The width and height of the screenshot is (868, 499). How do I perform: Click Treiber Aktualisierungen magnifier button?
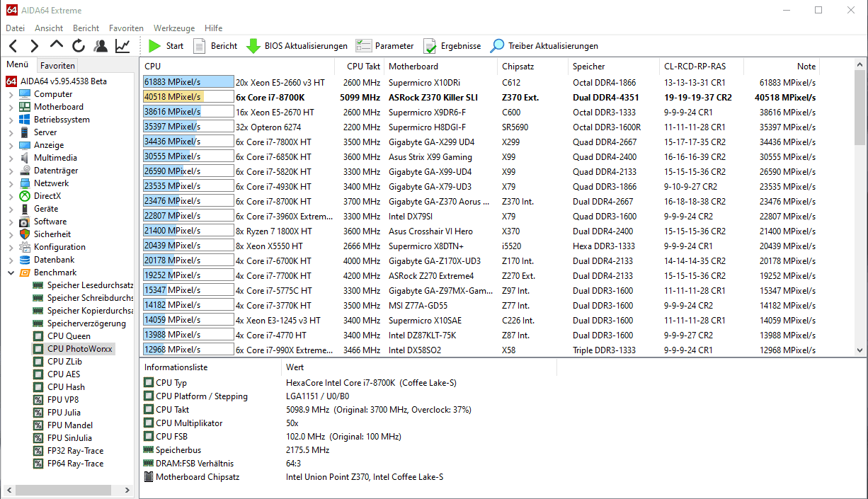(x=544, y=46)
